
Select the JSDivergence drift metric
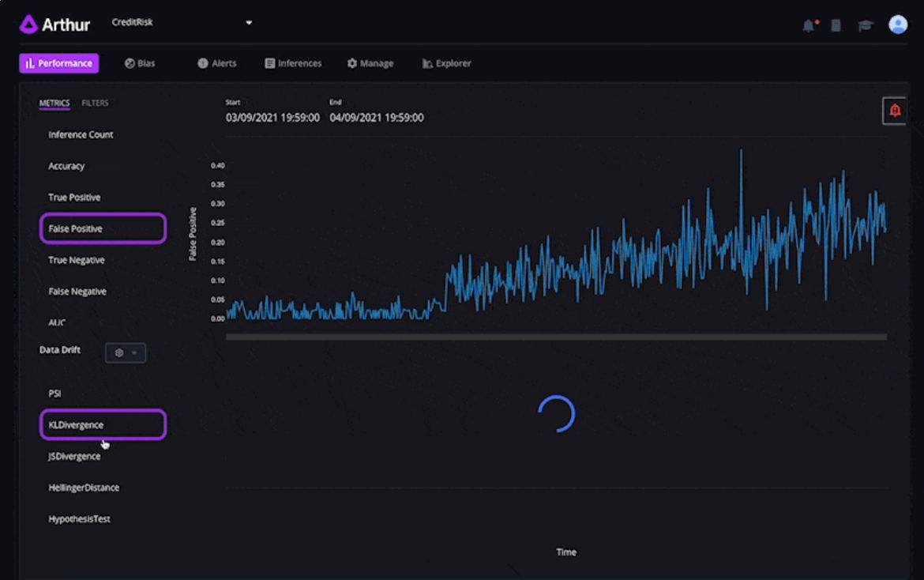click(74, 456)
